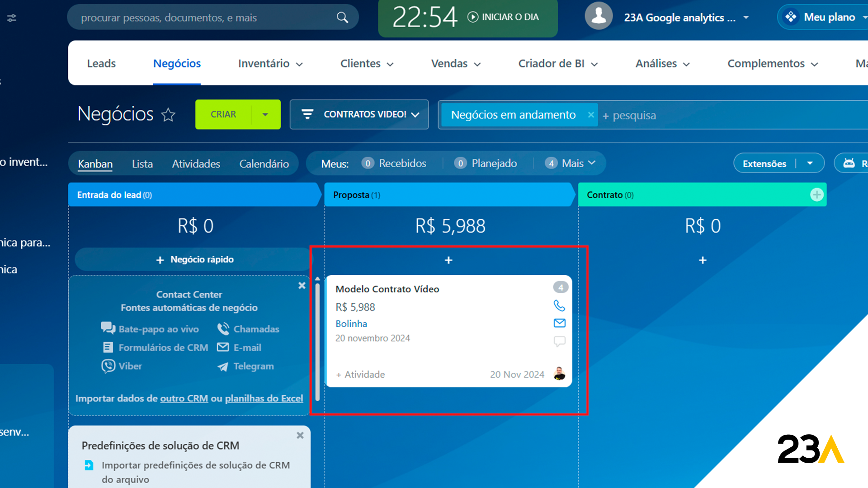Switch to the Lista view tab
The height and width of the screenshot is (488, 868).
[142, 164]
